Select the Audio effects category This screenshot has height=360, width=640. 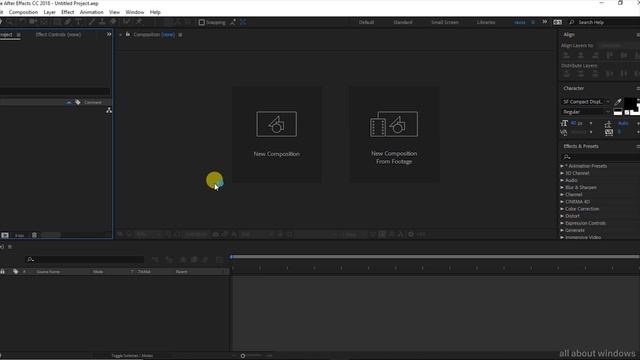pyautogui.click(x=571, y=180)
